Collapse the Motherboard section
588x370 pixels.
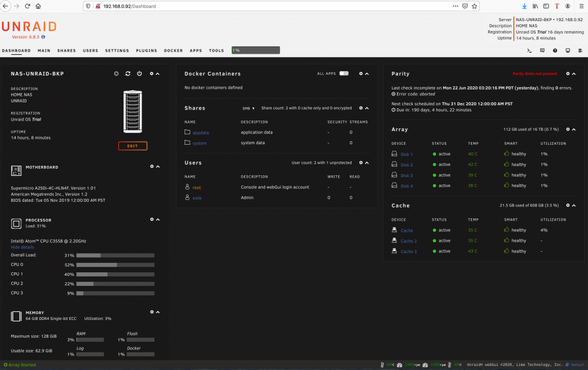(158, 166)
